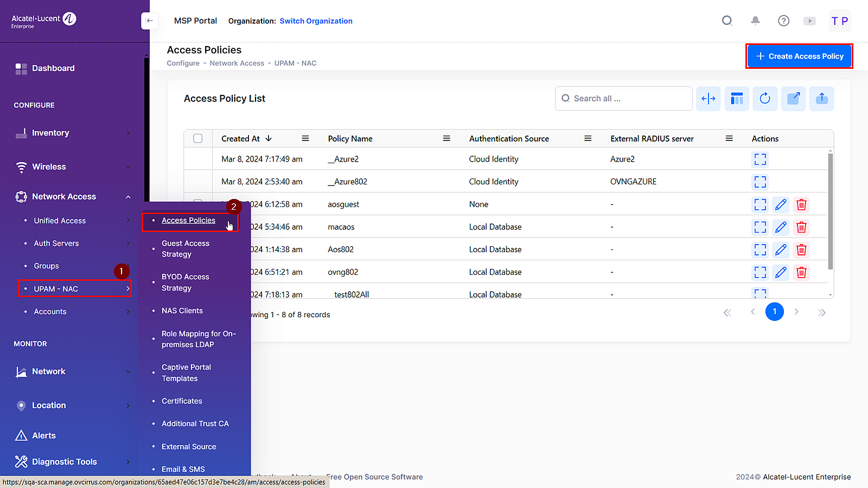Open the video tutorial icon

pos(810,21)
